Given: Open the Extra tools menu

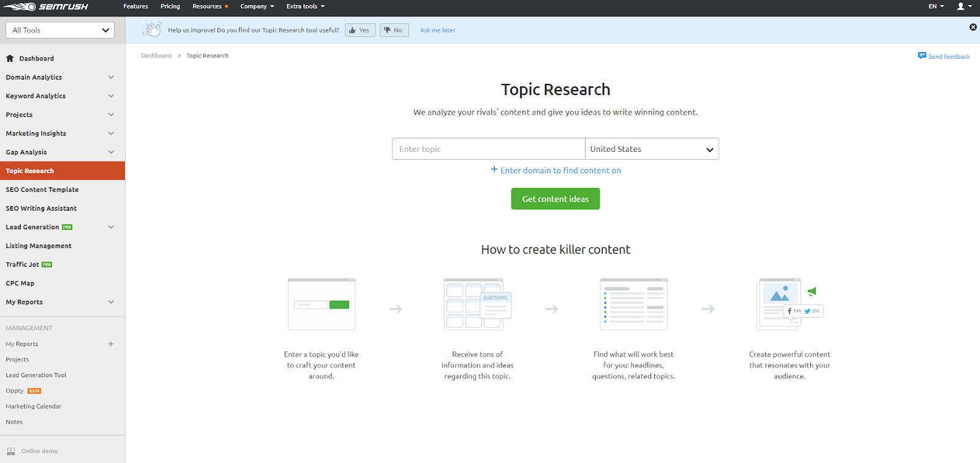Looking at the screenshot, I should pyautogui.click(x=306, y=6).
